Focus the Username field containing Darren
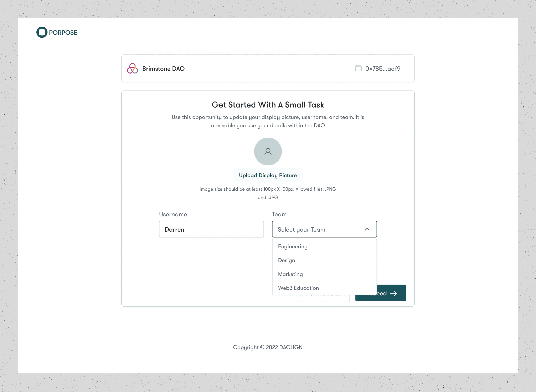This screenshot has width=536, height=392. coord(211,229)
